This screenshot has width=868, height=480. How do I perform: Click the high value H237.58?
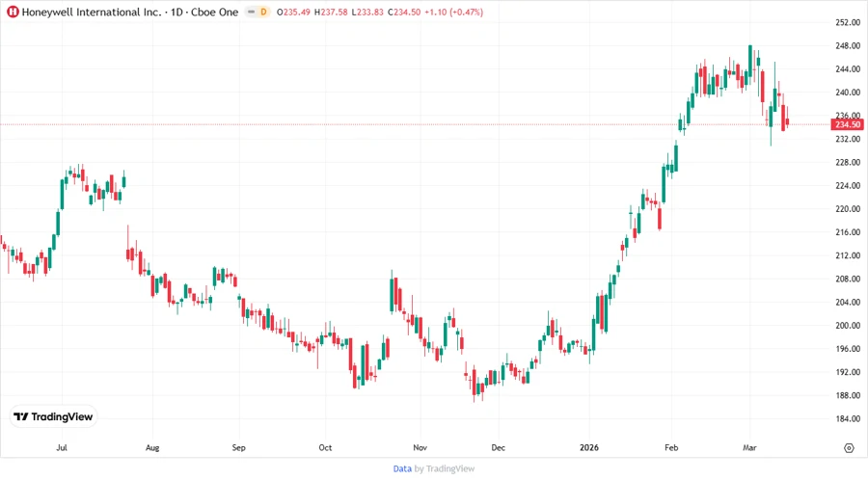(x=331, y=12)
